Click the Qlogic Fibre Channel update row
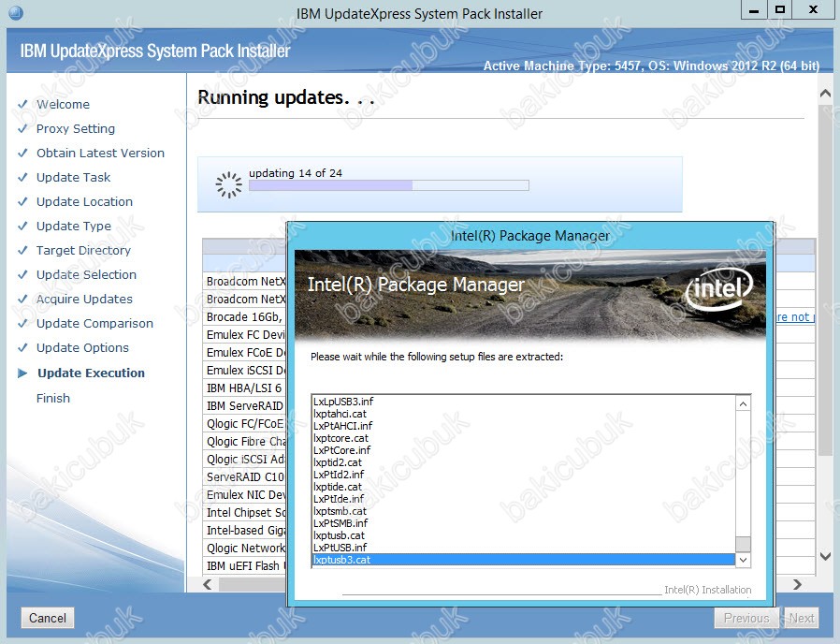 coord(245,441)
